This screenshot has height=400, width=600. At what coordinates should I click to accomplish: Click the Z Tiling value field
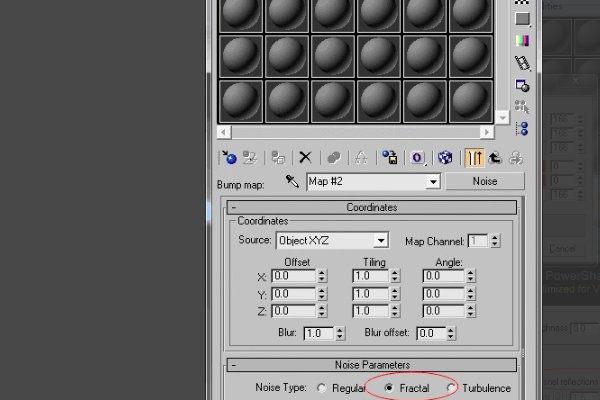(x=370, y=311)
